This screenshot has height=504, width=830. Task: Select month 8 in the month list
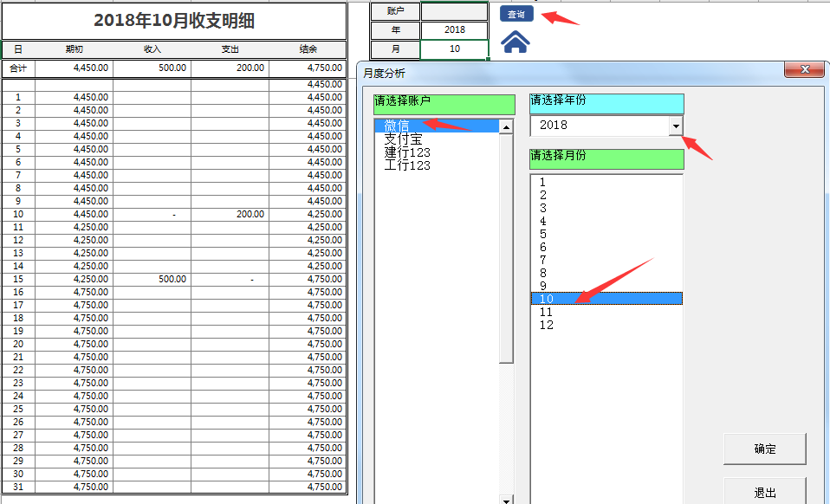pos(606,273)
